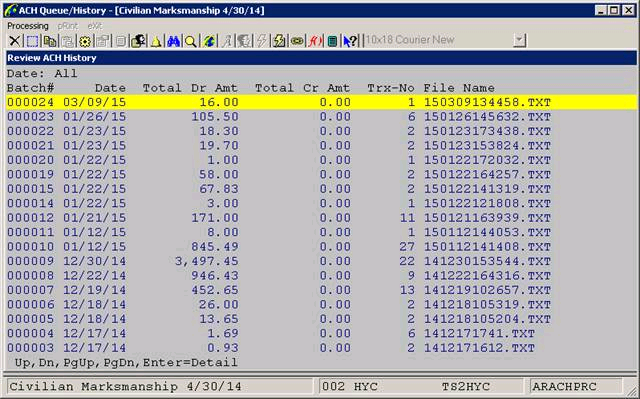Minimize the ACH Queue/History window
The width and height of the screenshot is (640, 399).
(600, 10)
